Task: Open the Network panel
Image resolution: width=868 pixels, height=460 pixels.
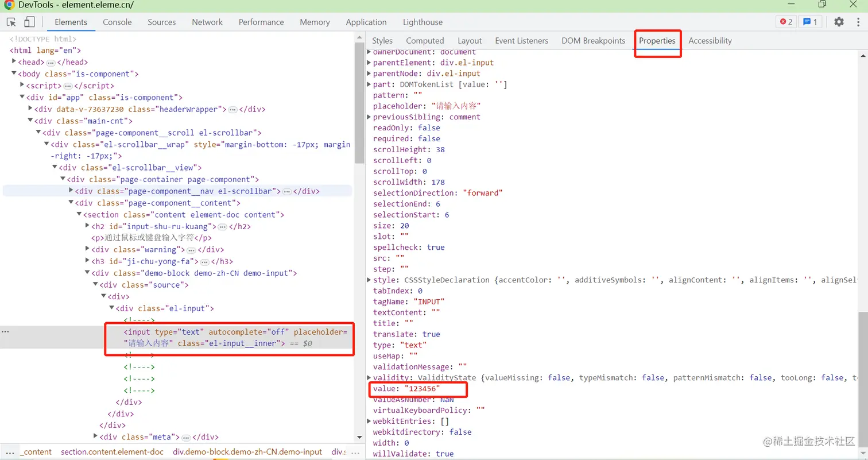Action: coord(207,22)
